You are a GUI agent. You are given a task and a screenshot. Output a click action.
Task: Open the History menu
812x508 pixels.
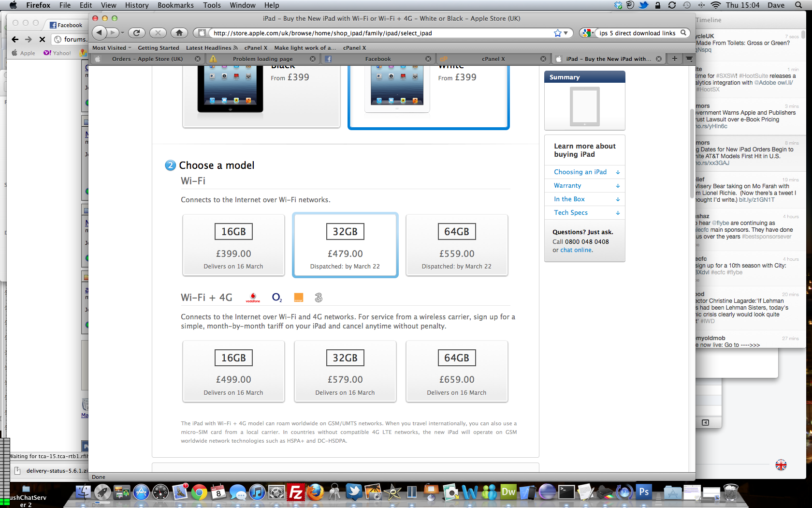click(137, 5)
